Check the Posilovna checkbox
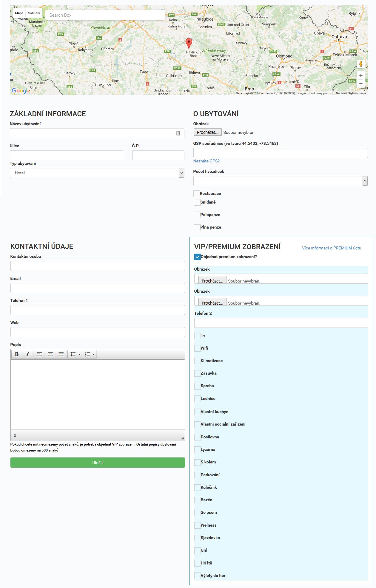Viewport: 376px width, 588px height. tap(197, 437)
